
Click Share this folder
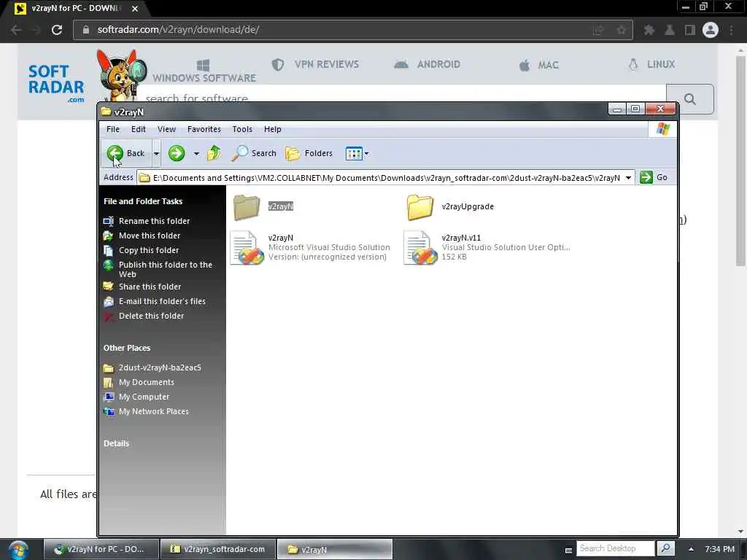(150, 287)
